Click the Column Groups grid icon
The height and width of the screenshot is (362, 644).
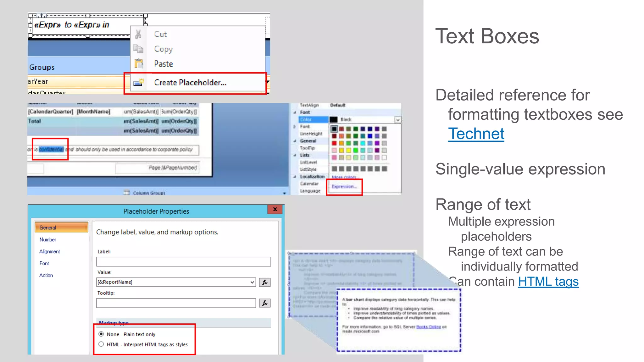126,192
